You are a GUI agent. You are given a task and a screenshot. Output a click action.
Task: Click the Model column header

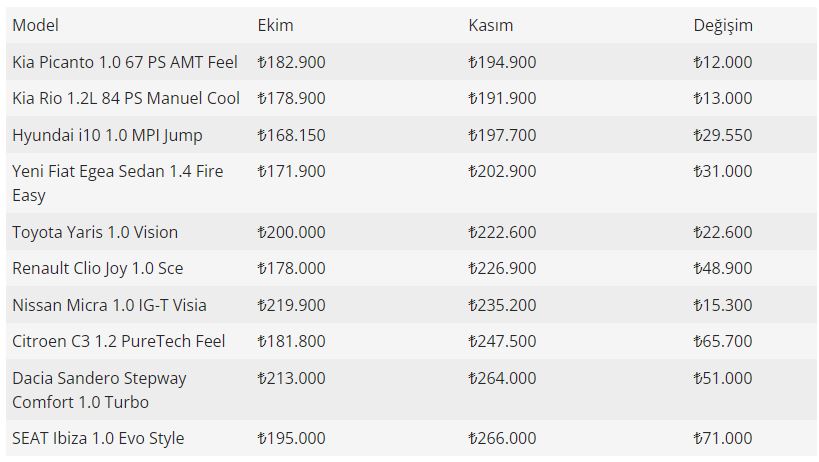pyautogui.click(x=35, y=25)
